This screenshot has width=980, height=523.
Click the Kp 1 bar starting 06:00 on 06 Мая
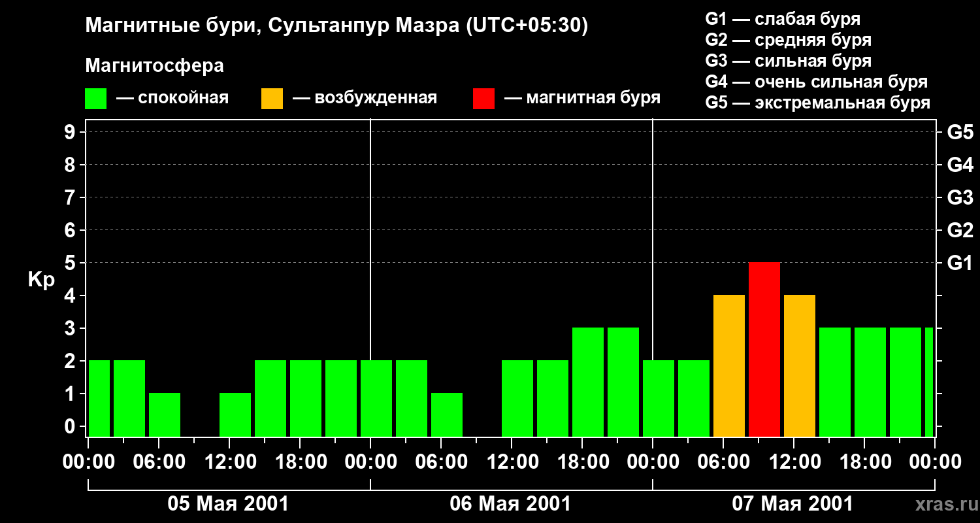point(447,414)
